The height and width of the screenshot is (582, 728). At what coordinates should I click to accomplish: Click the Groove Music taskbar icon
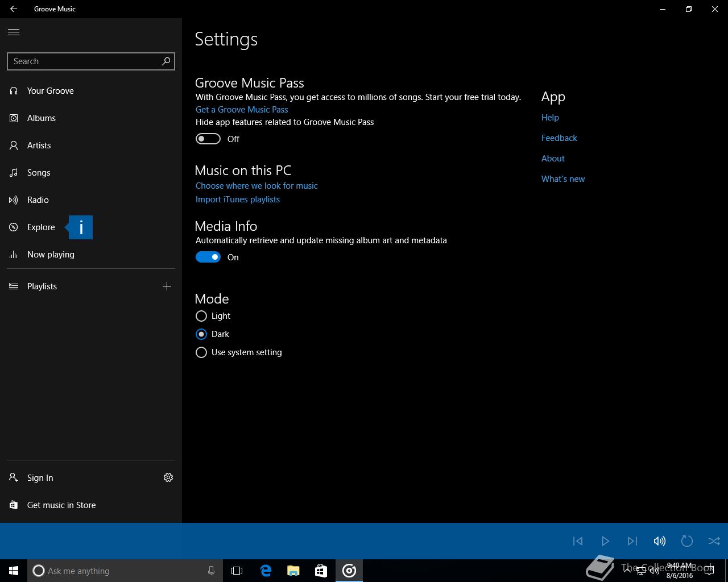[349, 571]
